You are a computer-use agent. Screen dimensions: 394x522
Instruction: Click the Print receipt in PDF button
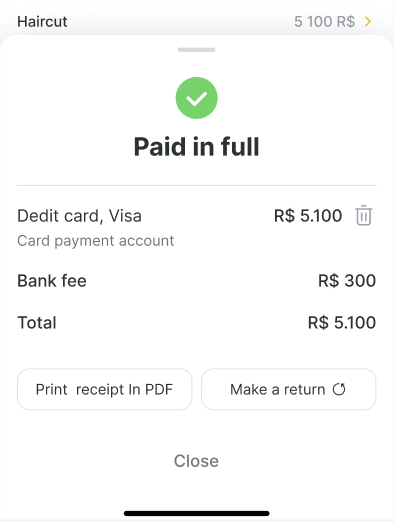coord(105,389)
